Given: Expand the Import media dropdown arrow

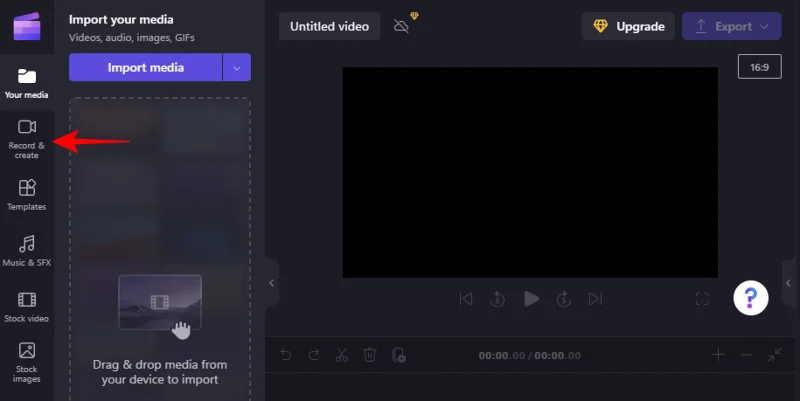Looking at the screenshot, I should coord(237,67).
